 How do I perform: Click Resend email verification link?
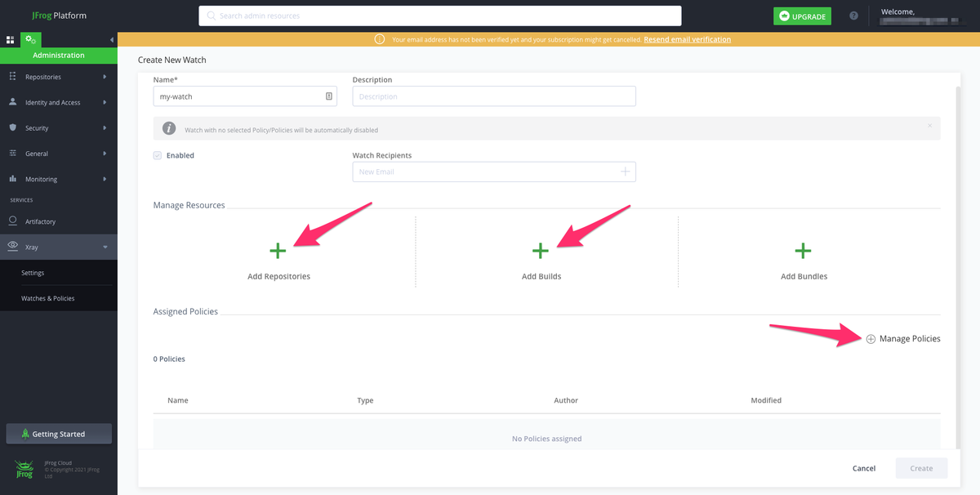pyautogui.click(x=688, y=39)
